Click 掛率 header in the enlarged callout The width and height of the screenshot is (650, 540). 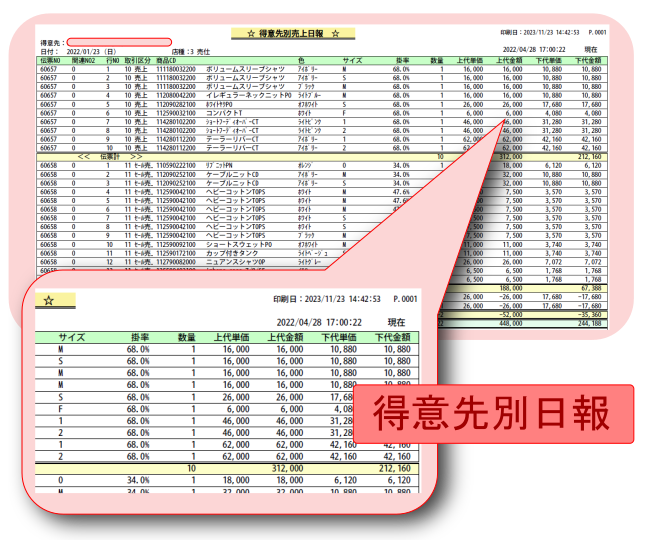click(x=140, y=337)
